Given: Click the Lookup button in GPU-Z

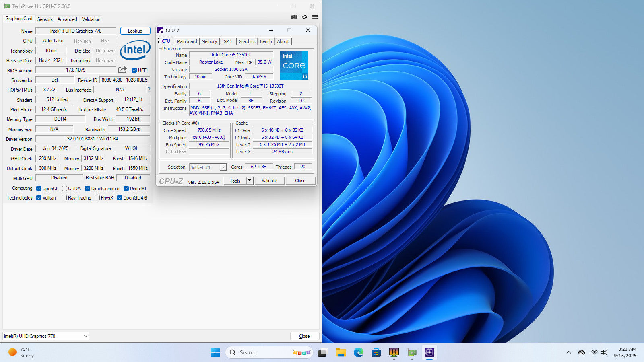Looking at the screenshot, I should coord(135,31).
